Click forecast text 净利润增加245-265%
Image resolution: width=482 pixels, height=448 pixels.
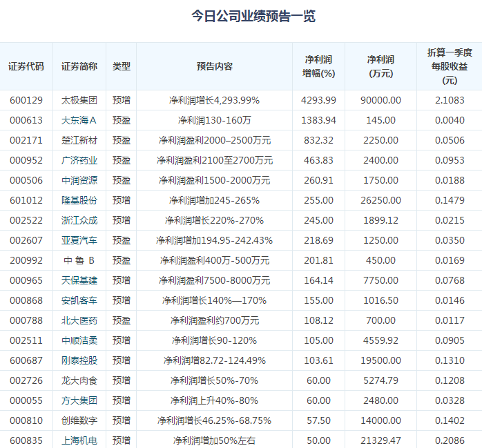coord(214,200)
